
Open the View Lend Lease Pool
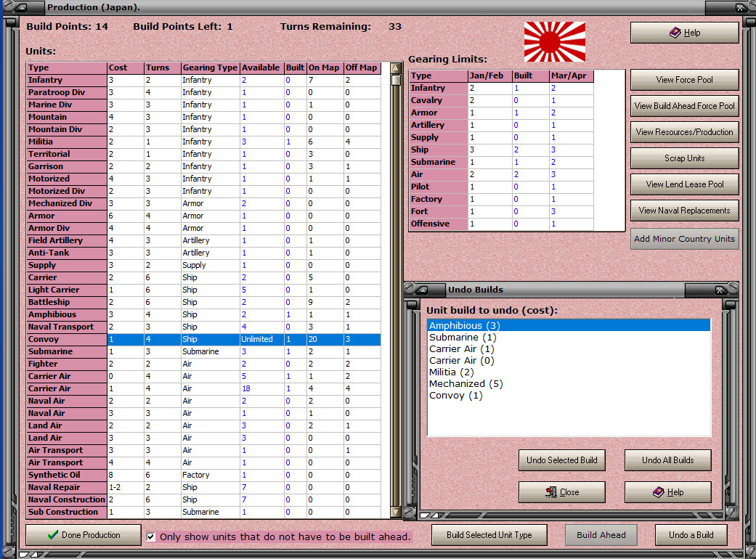684,184
